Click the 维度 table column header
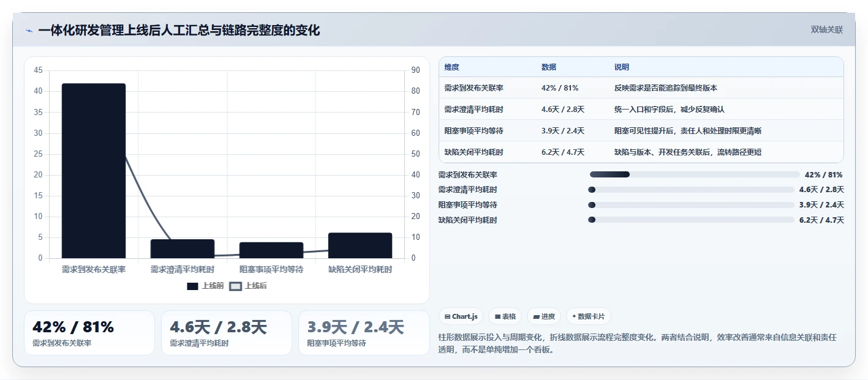 pyautogui.click(x=452, y=67)
